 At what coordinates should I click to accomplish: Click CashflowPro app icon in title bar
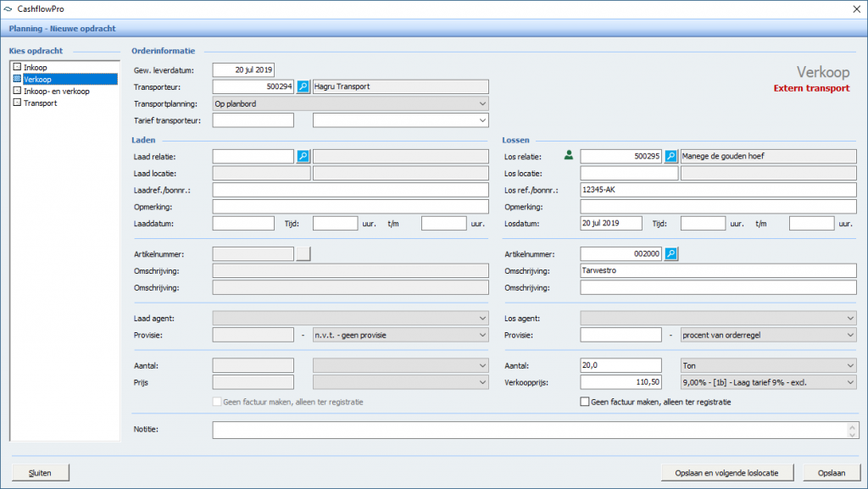(8, 8)
